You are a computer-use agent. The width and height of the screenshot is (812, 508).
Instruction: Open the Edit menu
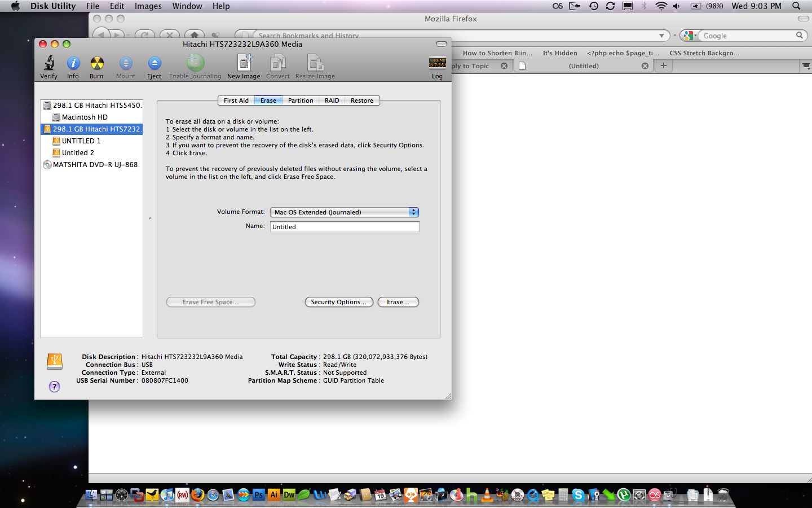pyautogui.click(x=117, y=6)
